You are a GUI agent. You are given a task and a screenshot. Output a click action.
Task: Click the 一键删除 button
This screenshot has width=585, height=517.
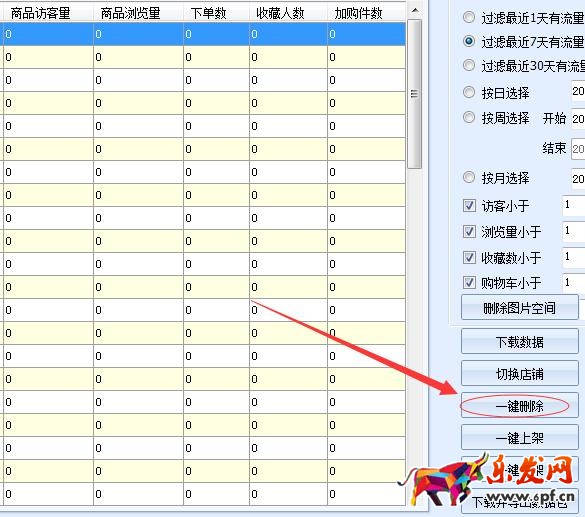(x=520, y=405)
